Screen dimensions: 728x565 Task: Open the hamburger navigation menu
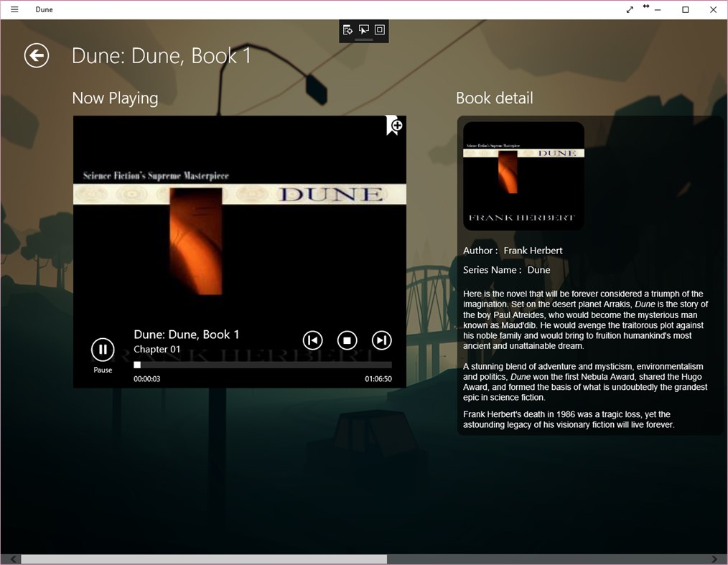14,9
